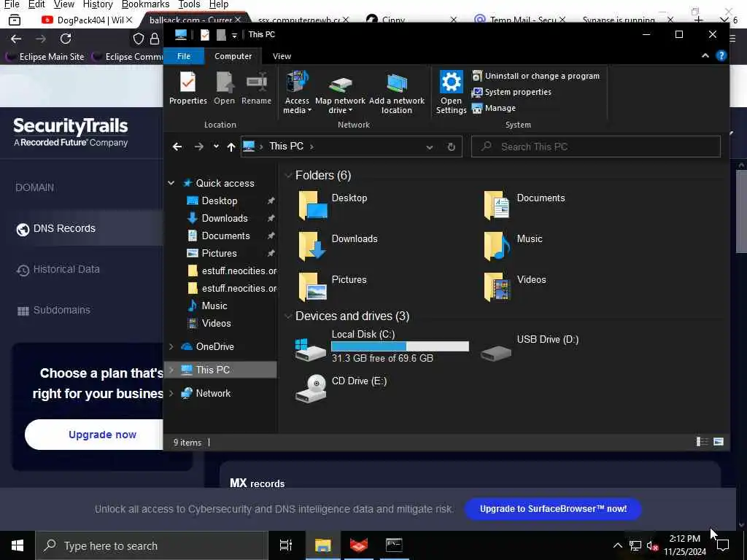
Task: Reload the browser page
Action: coord(66,39)
